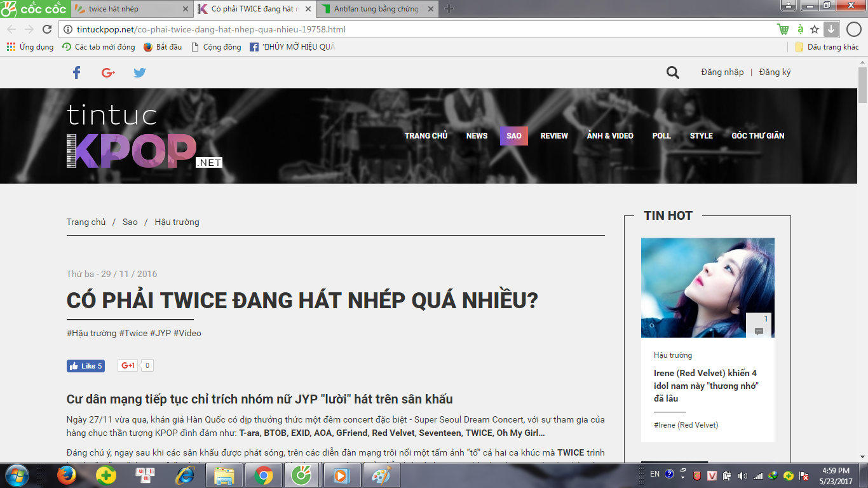Open 'NEWS' navigation item
The height and width of the screenshot is (488, 868).
[x=477, y=136]
